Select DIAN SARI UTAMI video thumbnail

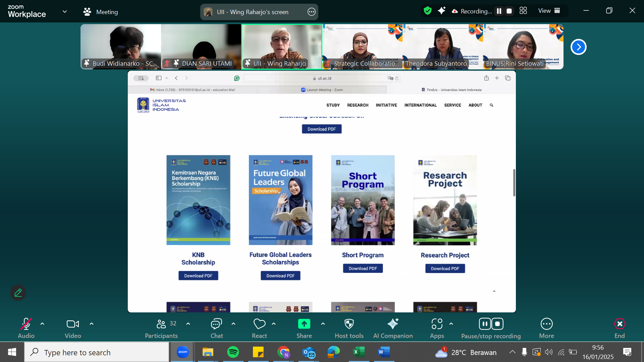201,47
